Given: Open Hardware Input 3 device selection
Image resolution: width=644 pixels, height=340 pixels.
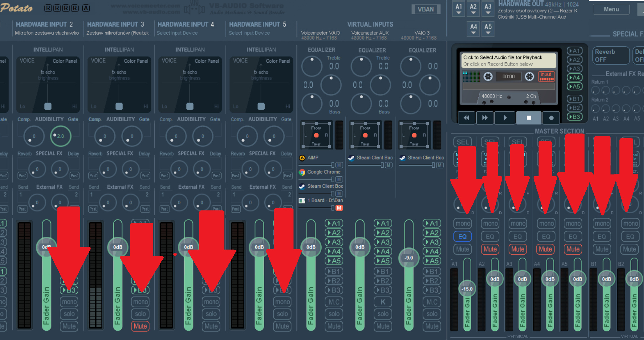Looking at the screenshot, I should click(118, 33).
